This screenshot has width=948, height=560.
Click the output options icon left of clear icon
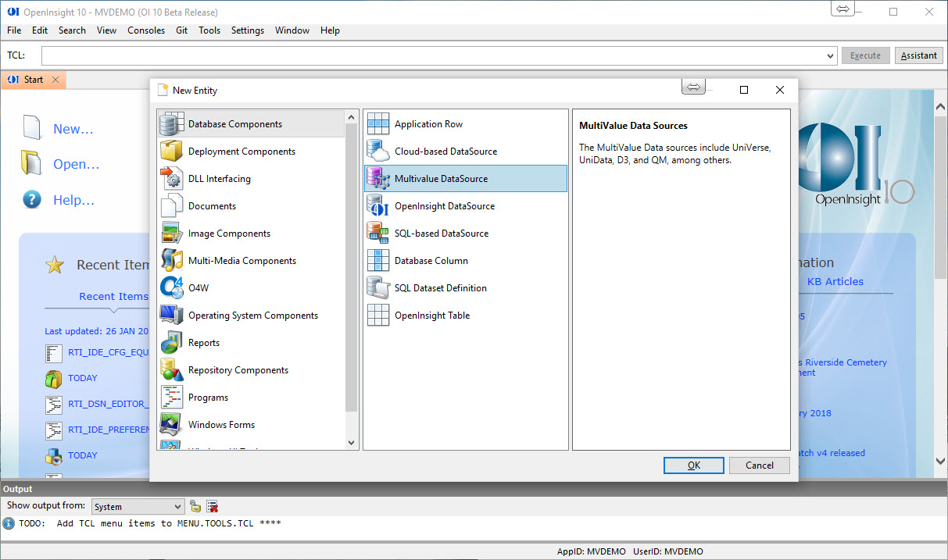pos(195,506)
